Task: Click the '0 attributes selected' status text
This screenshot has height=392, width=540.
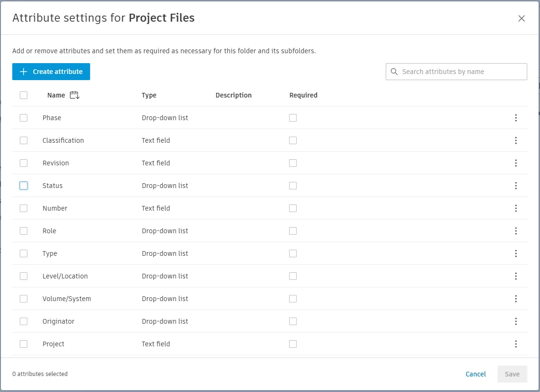Action: pos(40,374)
